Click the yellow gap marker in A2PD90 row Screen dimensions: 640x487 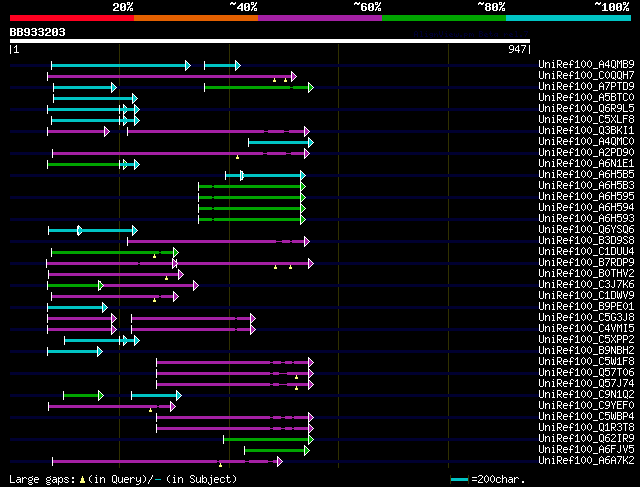[238, 157]
